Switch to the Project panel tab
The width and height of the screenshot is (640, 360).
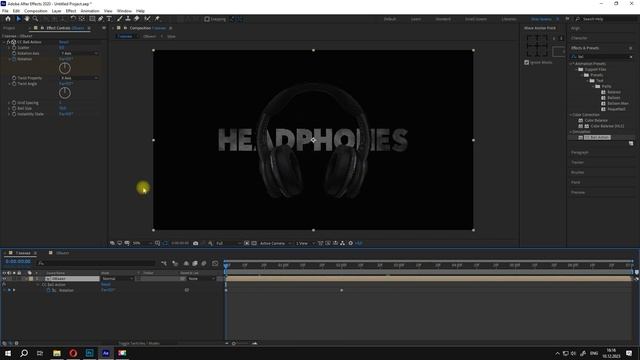click(9, 28)
